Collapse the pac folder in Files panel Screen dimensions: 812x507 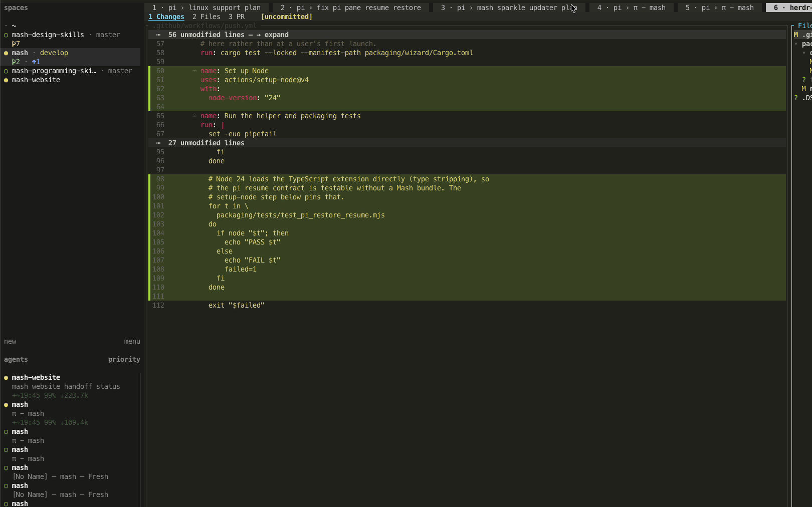796,44
